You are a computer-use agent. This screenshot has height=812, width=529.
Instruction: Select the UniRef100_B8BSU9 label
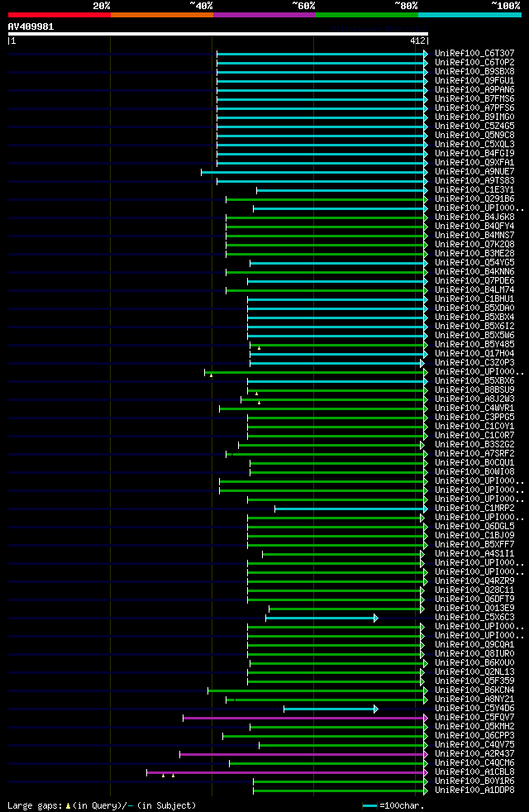coord(474,390)
